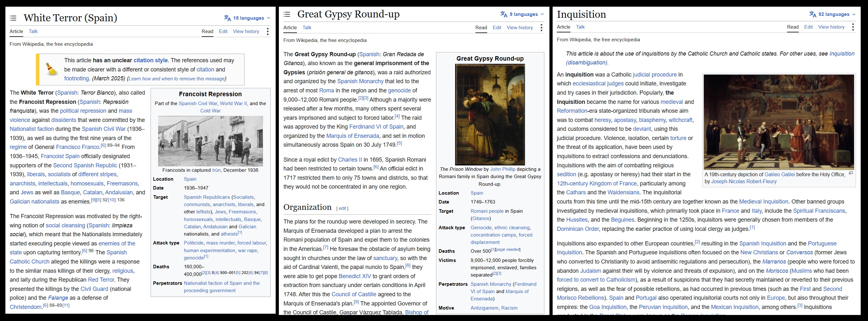Click 'Learn how and when to remove this message'
This screenshot has height=321, width=868.
[x=177, y=78]
